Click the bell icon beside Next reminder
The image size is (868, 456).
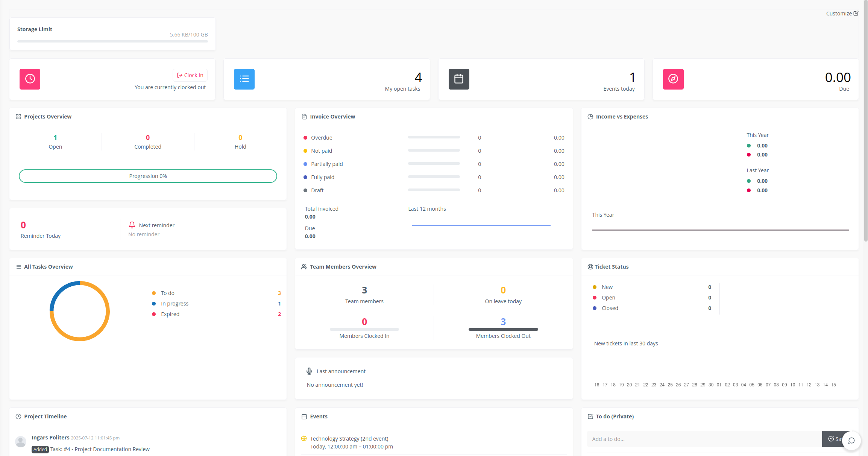coord(132,225)
